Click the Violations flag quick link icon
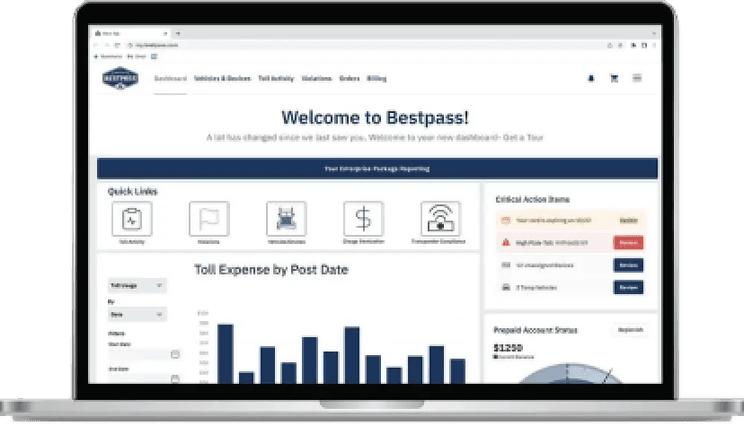Viewport: 744px width, 434px height. [x=209, y=218]
